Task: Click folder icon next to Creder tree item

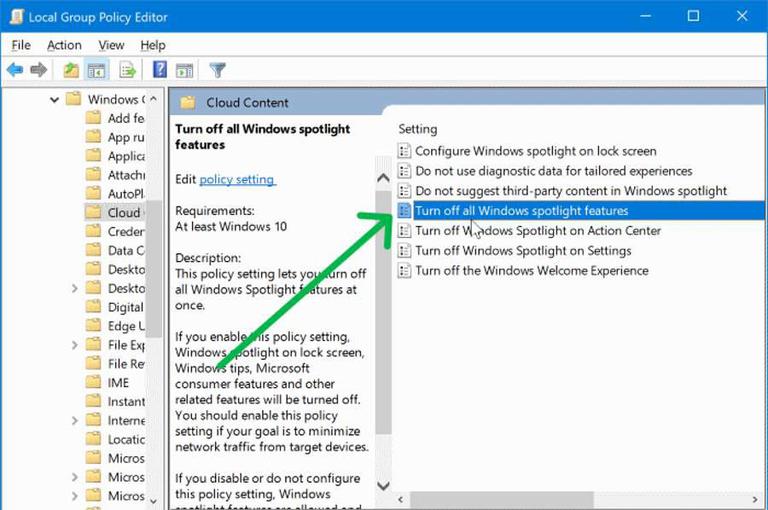Action: click(93, 231)
